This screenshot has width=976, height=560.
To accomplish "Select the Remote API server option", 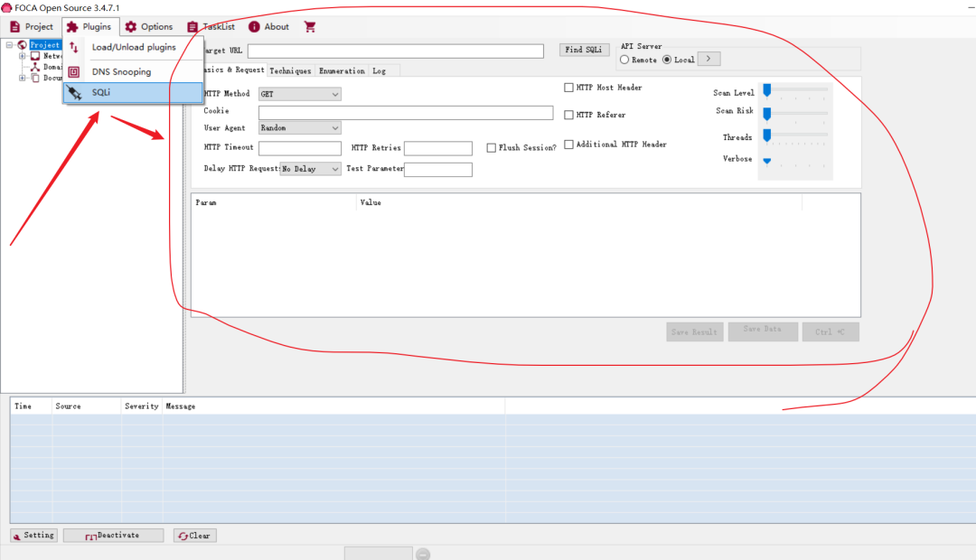I will click(624, 60).
